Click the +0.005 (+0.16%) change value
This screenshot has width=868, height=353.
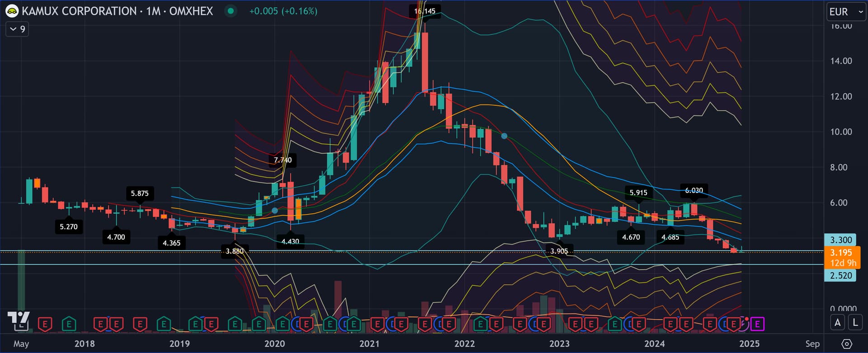point(283,11)
